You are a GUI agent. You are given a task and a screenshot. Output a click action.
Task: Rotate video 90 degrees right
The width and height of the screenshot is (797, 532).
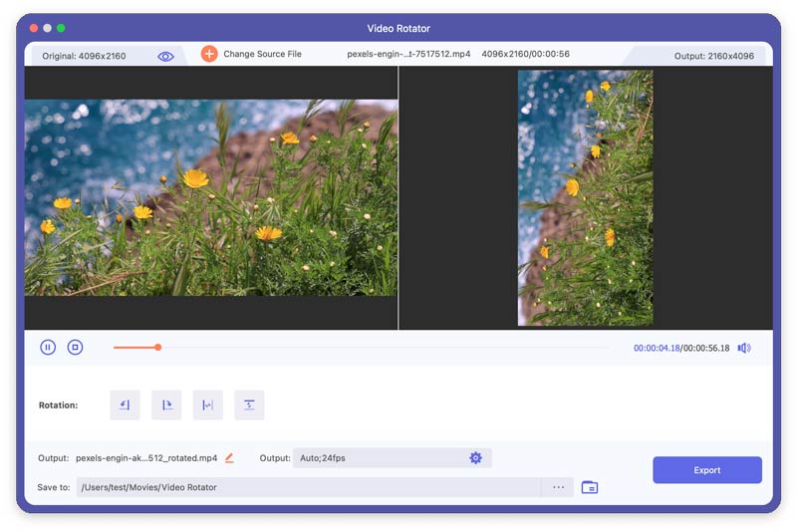[x=166, y=404]
